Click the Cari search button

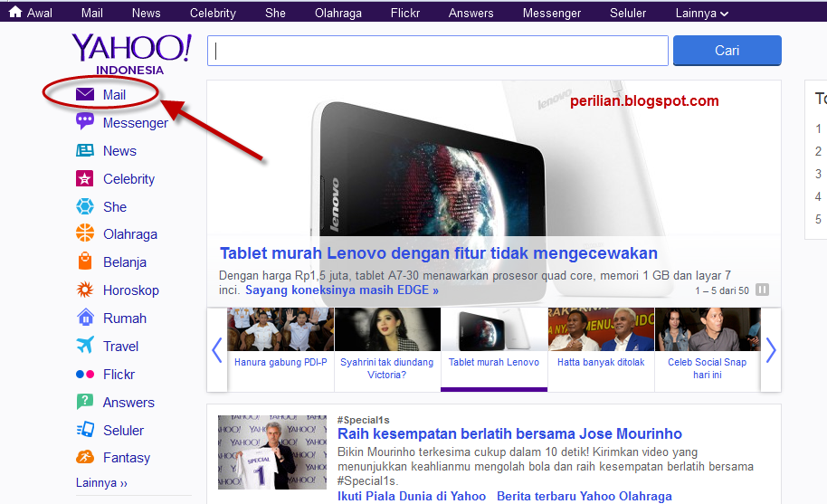[727, 51]
